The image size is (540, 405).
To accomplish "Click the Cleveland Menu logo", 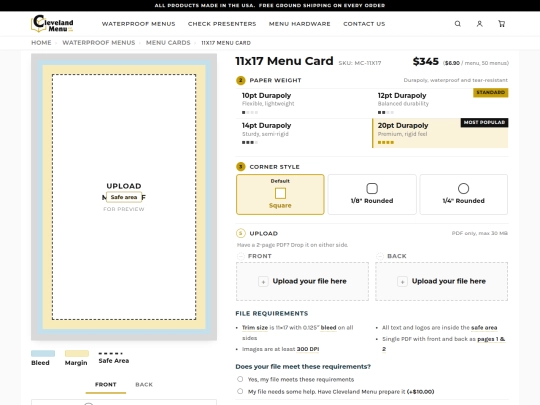I will click(x=52, y=24).
